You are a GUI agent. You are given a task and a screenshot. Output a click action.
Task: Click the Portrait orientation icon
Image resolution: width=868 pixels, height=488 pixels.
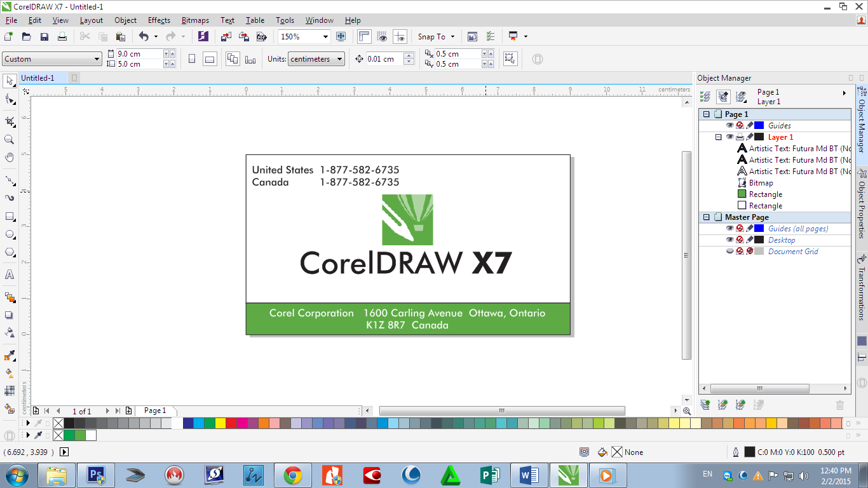click(x=192, y=59)
